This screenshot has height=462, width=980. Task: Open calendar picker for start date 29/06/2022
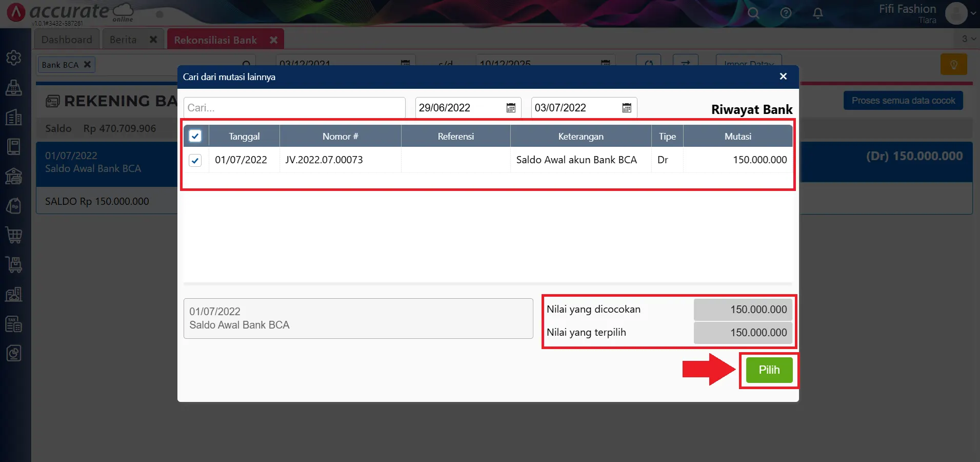pyautogui.click(x=511, y=108)
